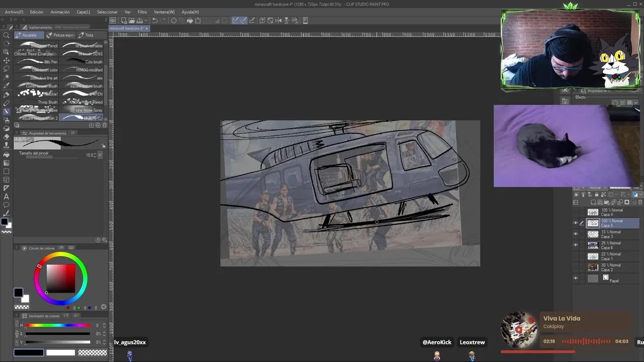Screen dimensions: 644x362
Task: Click the Redo arrow in command bar
Action: [164, 21]
